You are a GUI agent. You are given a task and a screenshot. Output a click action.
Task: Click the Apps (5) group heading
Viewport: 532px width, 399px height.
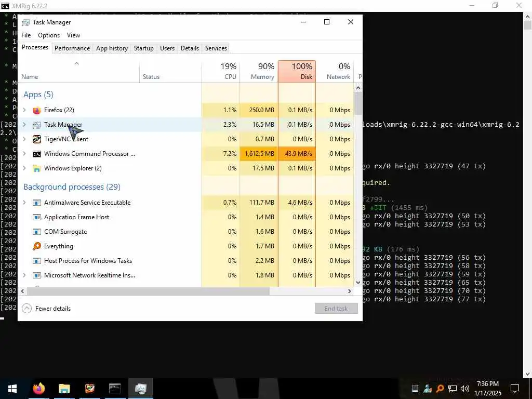(x=38, y=95)
